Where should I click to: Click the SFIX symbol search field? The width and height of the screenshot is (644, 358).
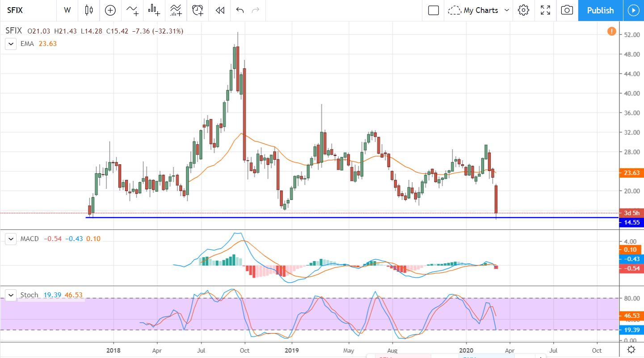click(29, 10)
